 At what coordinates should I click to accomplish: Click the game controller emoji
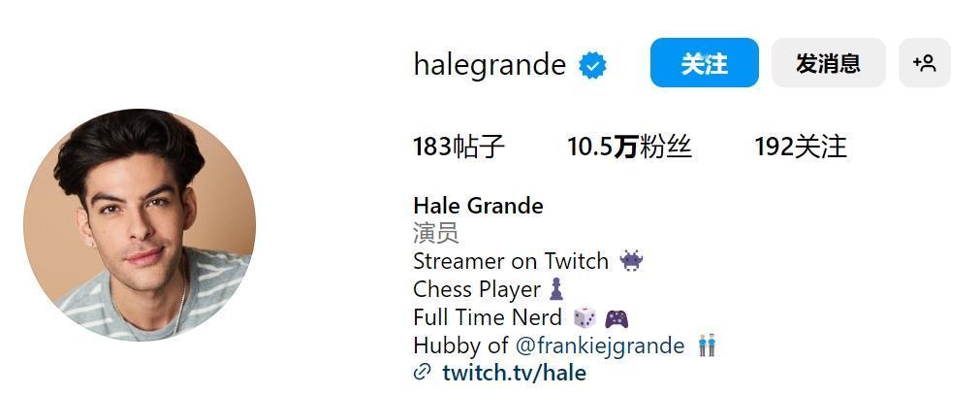point(616,318)
